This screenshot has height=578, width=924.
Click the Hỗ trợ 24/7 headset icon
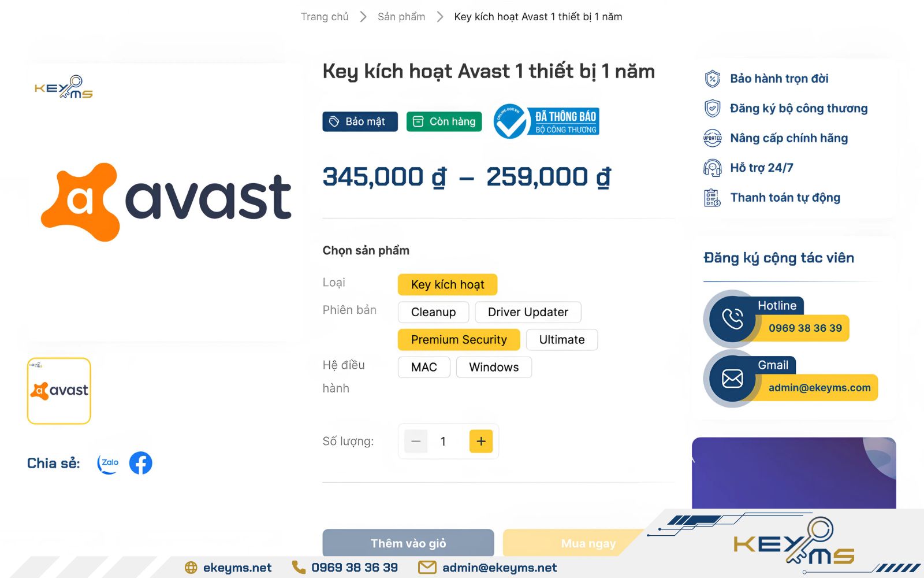coord(713,168)
